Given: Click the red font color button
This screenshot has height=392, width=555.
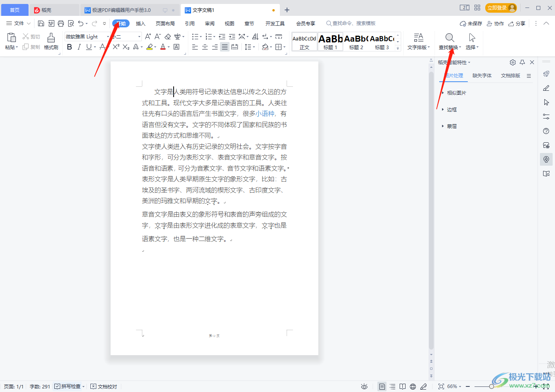Looking at the screenshot, I should [x=163, y=47].
